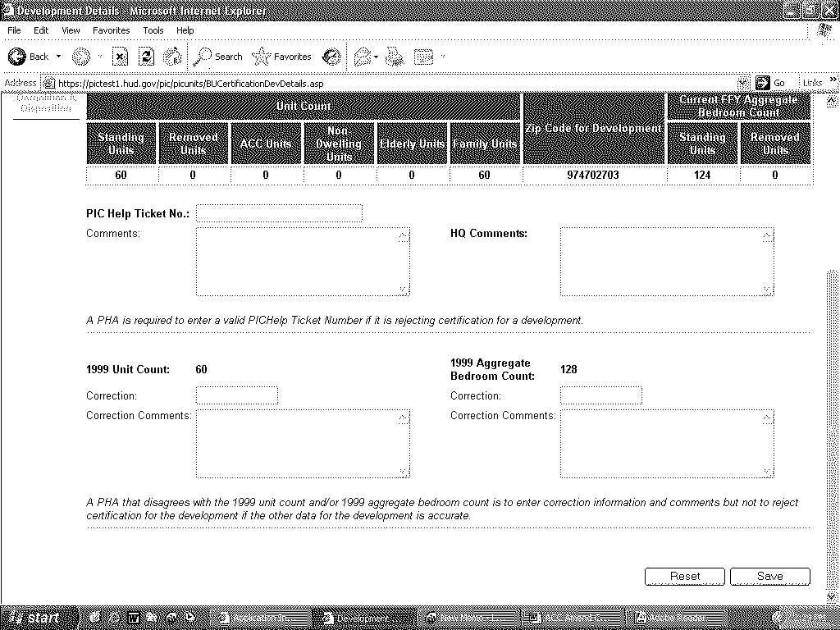Open the Mail toolbar icon
840x630 pixels.
click(x=362, y=57)
